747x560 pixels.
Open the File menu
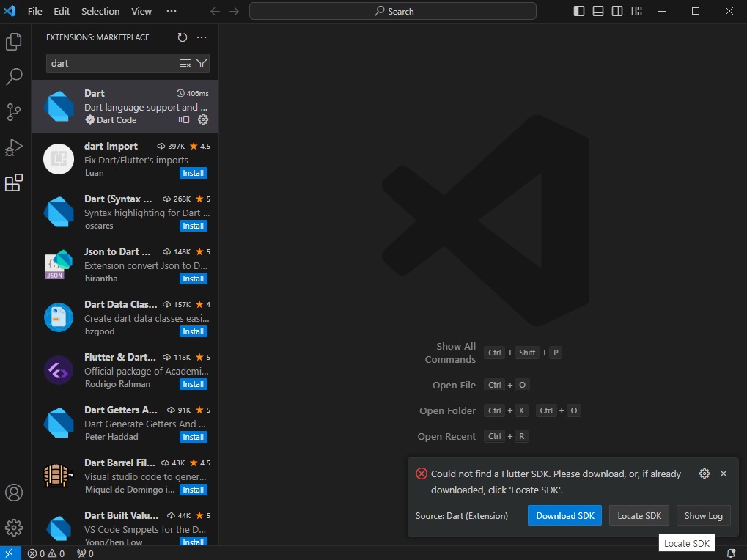tap(34, 12)
